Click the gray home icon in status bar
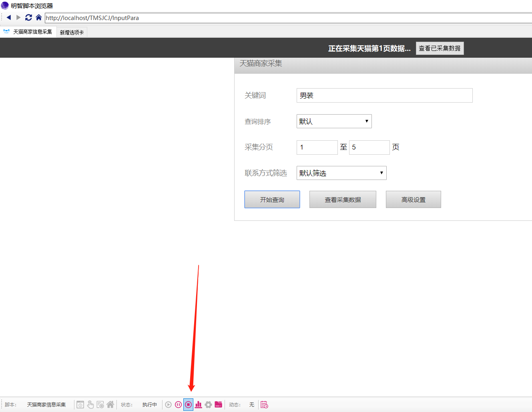Image resolution: width=532 pixels, height=412 pixels. [110, 405]
